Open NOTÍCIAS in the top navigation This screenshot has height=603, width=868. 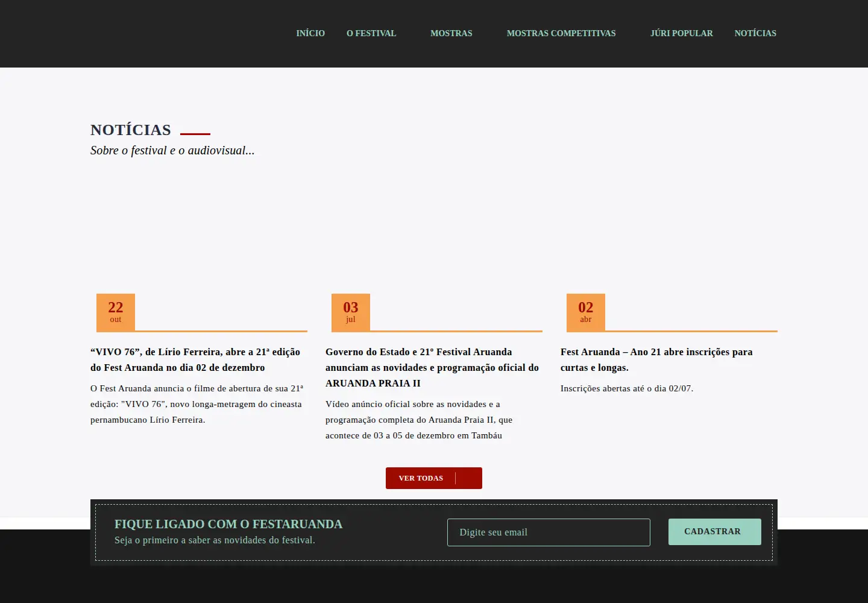(755, 33)
